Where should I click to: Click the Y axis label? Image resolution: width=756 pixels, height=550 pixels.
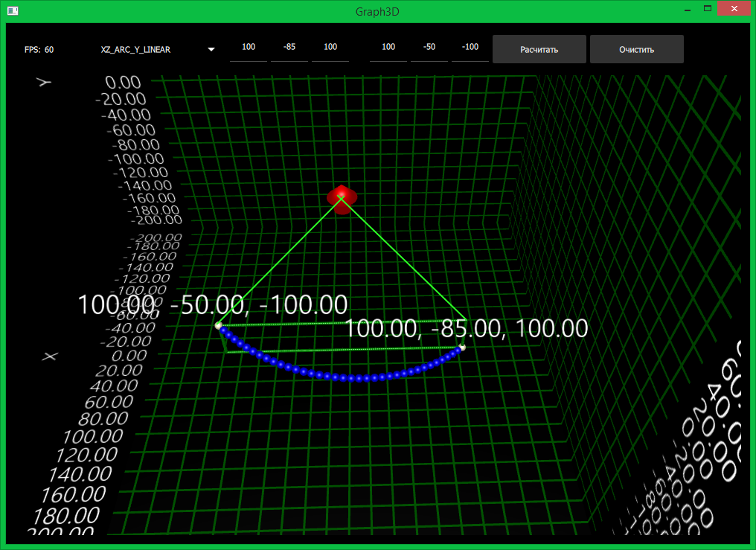(45, 83)
